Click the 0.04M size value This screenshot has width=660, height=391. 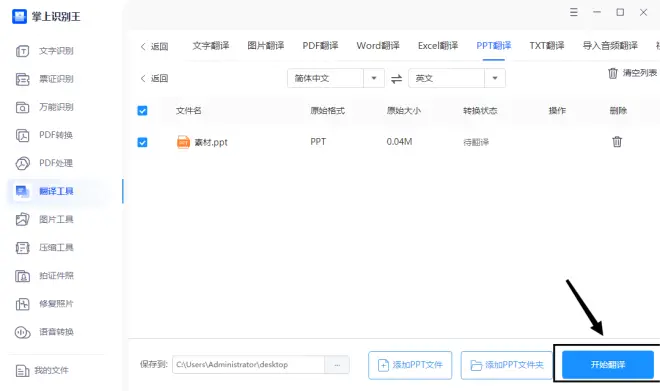[399, 142]
